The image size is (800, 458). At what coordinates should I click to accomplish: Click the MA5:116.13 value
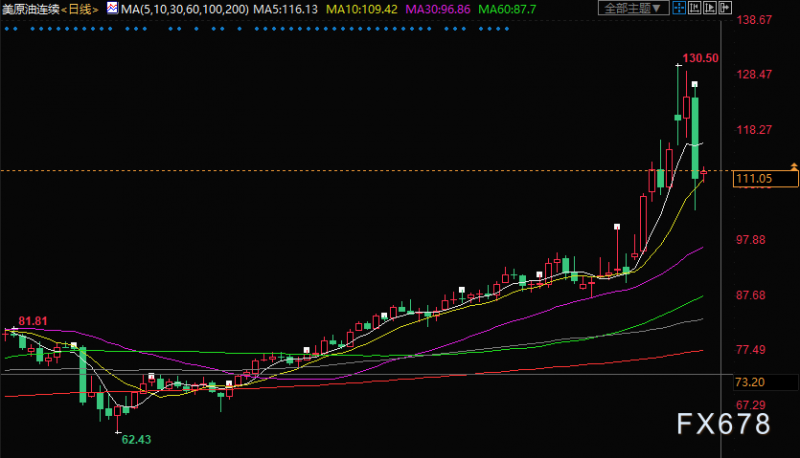coord(285,9)
